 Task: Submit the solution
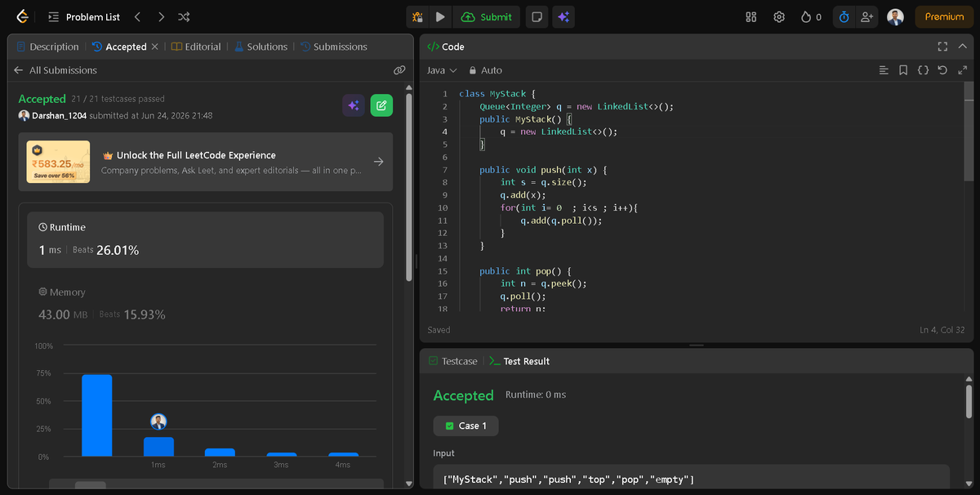coord(487,16)
